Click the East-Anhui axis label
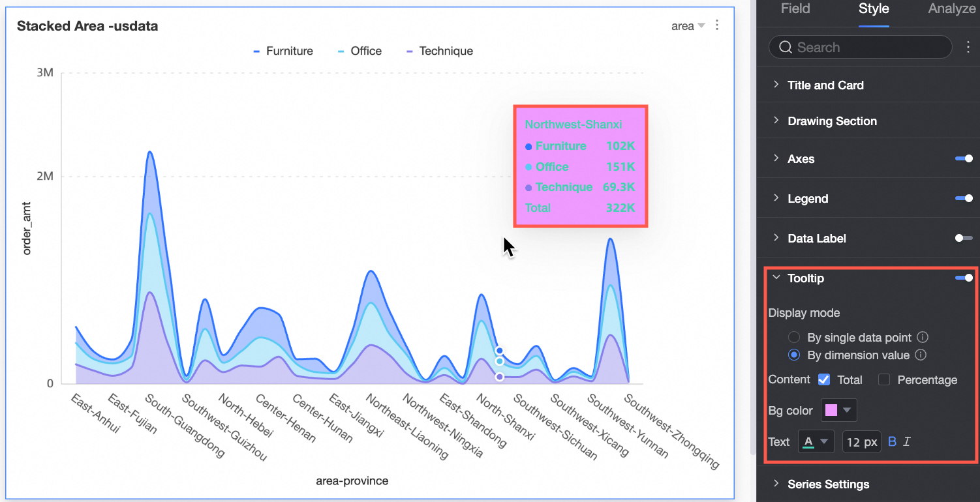Viewport: 980px width, 502px height. coord(95,413)
